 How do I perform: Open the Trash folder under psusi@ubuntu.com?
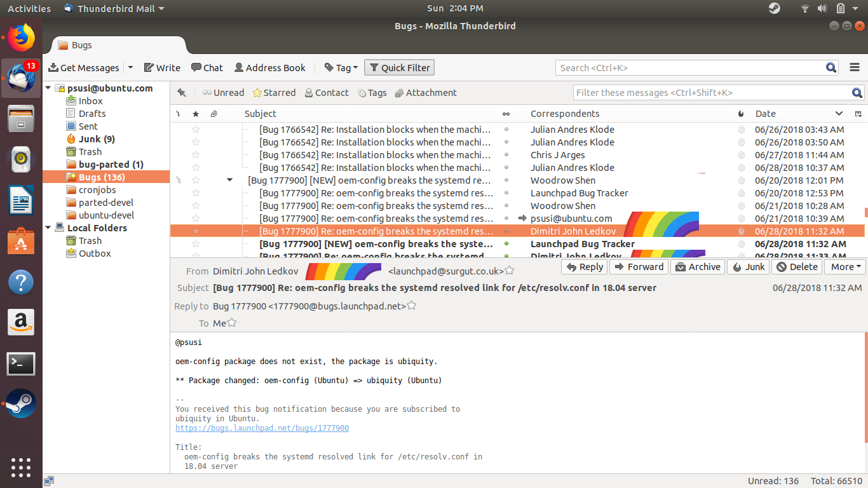point(90,152)
